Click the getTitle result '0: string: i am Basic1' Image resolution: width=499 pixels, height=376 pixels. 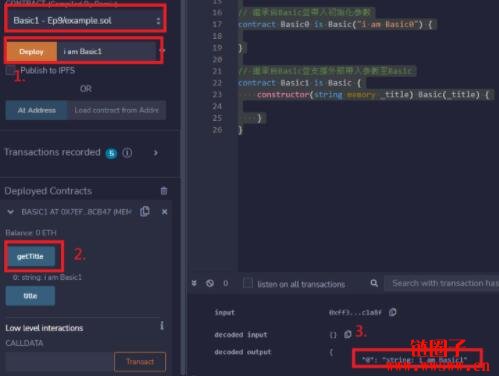[47, 277]
